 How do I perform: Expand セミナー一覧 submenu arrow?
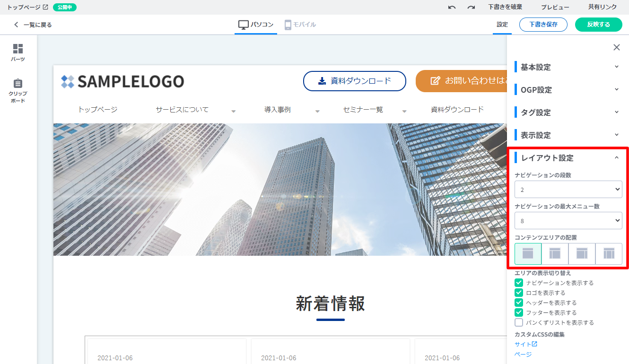pyautogui.click(x=404, y=112)
